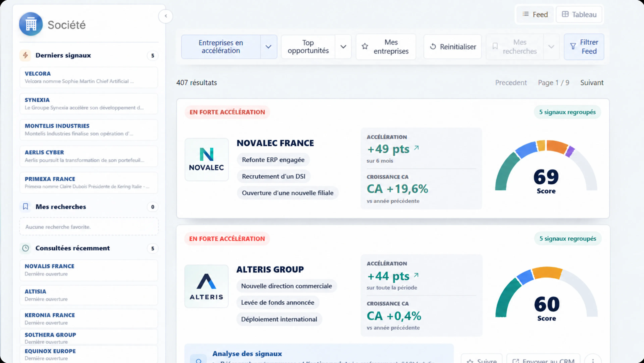The image size is (644, 363).
Task: Switch to Tableau view
Action: click(x=579, y=14)
